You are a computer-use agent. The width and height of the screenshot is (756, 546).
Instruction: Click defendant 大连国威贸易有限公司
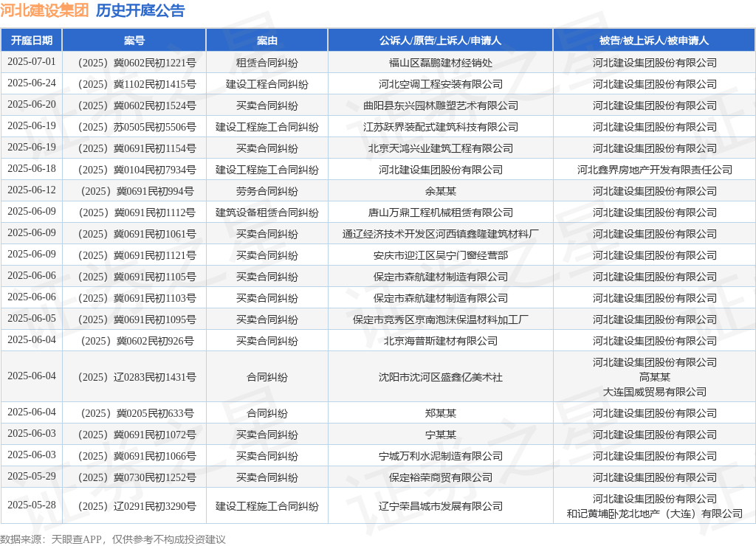coord(655,392)
